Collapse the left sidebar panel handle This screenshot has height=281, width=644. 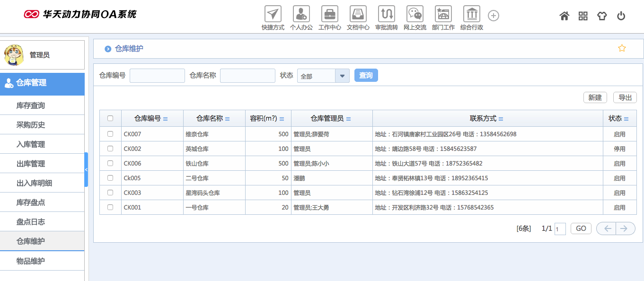tap(86, 169)
